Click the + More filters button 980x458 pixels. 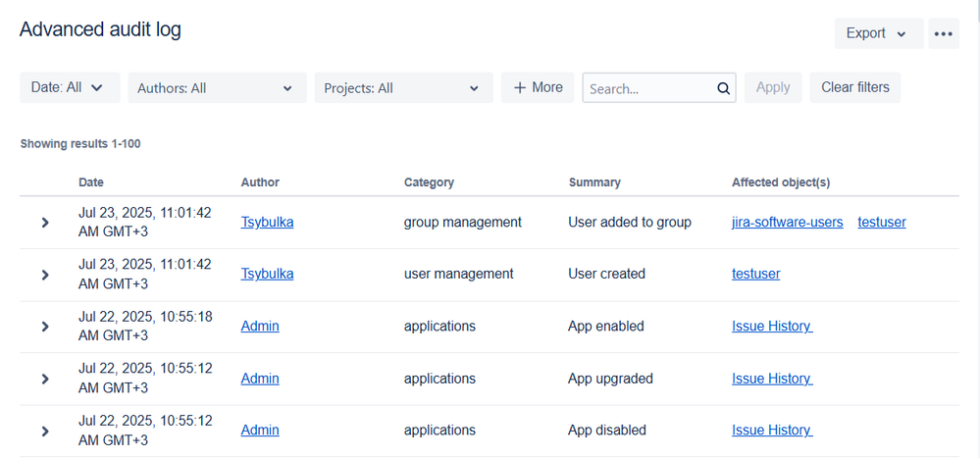(538, 87)
